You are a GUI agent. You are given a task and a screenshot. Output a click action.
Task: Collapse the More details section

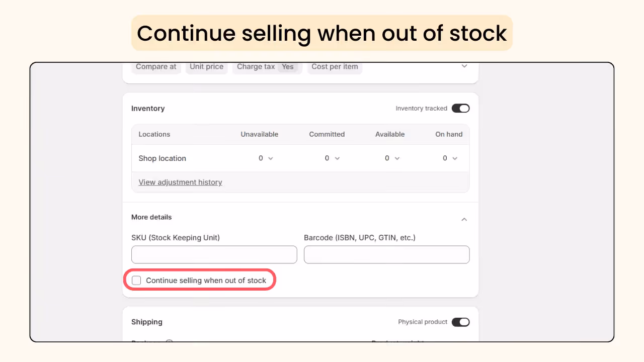tap(464, 219)
